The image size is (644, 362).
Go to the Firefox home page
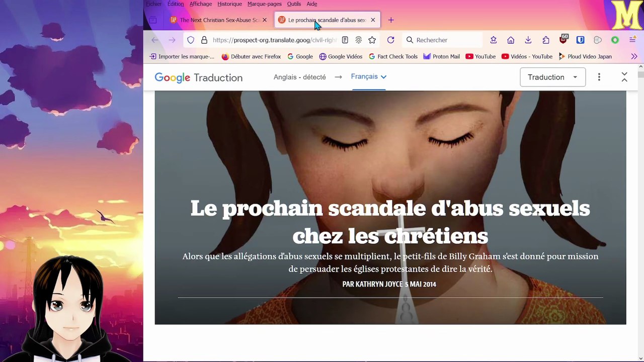click(511, 40)
